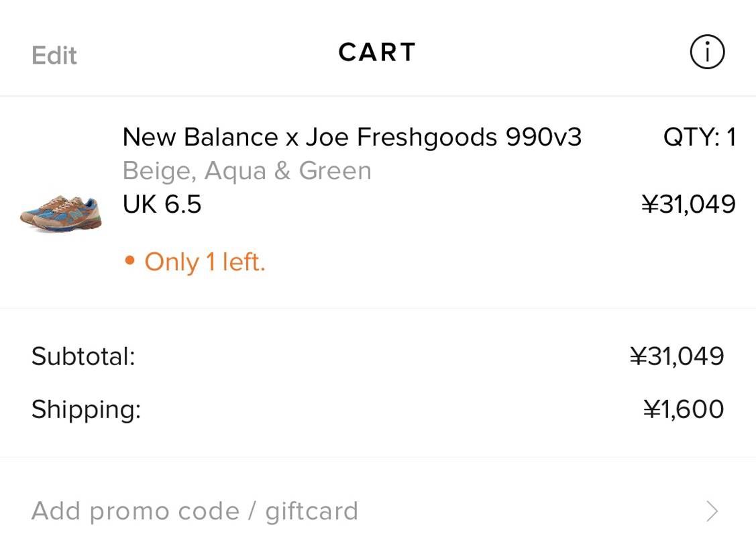This screenshot has width=756, height=557.
Task: Open the New Balance 990v3 shoe thumbnail
Action: (61, 214)
